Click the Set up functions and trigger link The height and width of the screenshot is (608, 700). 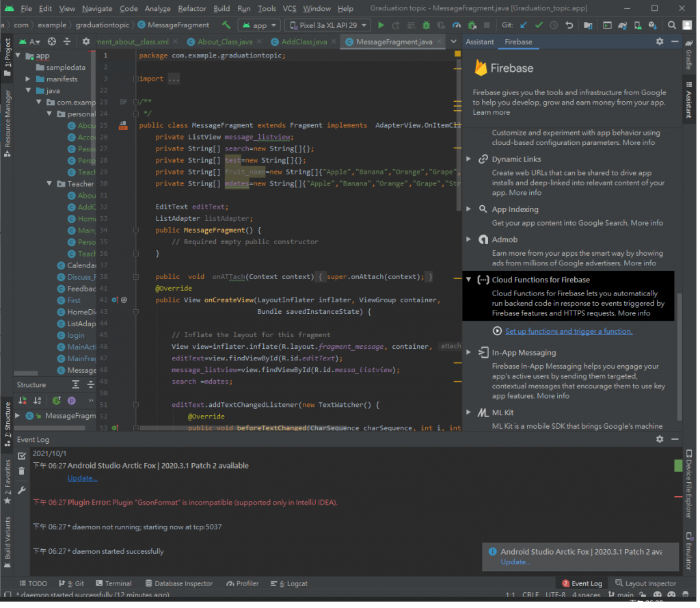pos(569,332)
